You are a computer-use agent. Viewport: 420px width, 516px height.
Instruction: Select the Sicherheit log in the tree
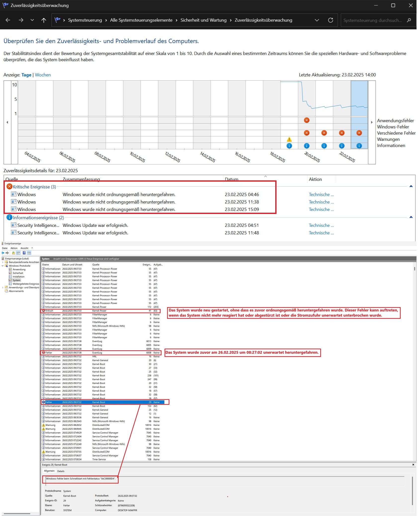click(x=18, y=273)
